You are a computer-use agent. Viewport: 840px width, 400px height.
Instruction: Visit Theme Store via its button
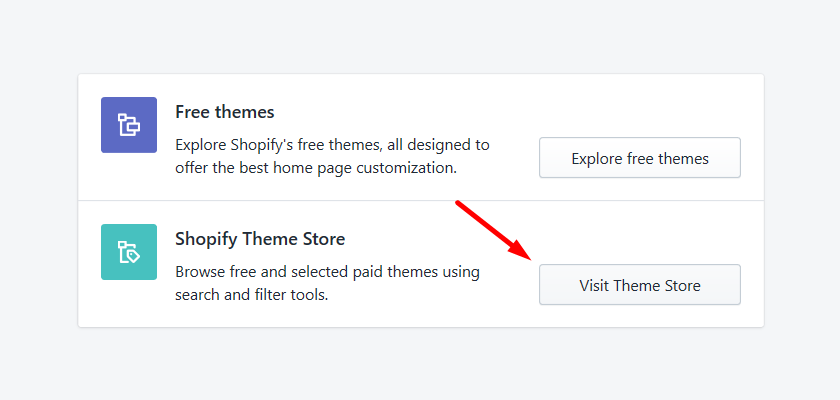coord(640,284)
